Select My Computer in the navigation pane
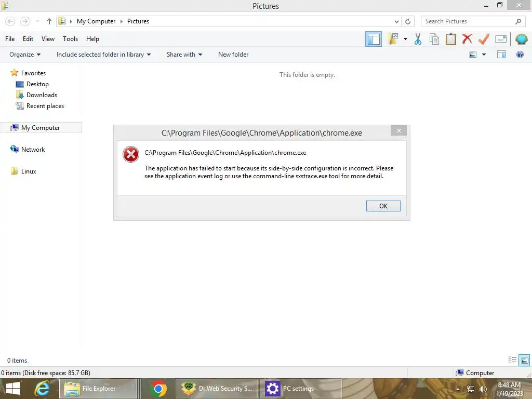The image size is (532, 399). click(41, 128)
